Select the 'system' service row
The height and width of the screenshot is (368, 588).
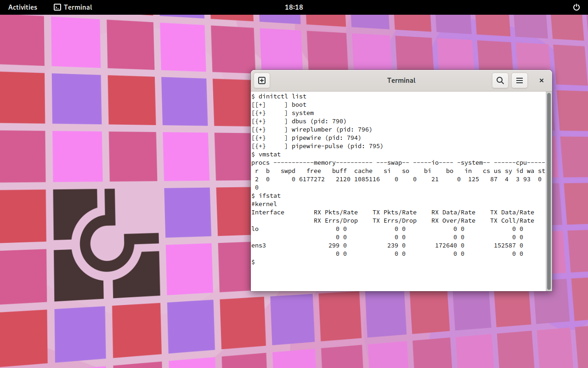pos(283,113)
